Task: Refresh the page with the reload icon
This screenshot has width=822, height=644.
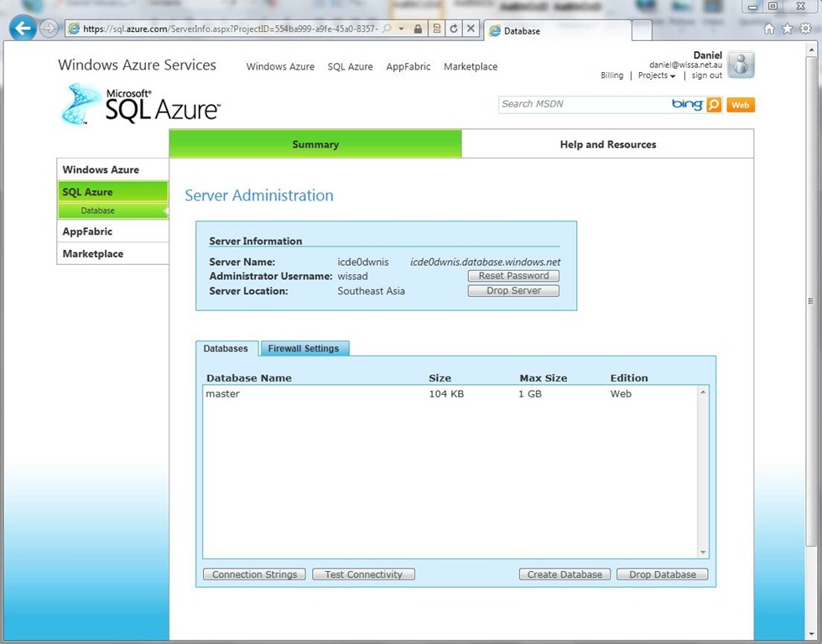Action: point(454,29)
